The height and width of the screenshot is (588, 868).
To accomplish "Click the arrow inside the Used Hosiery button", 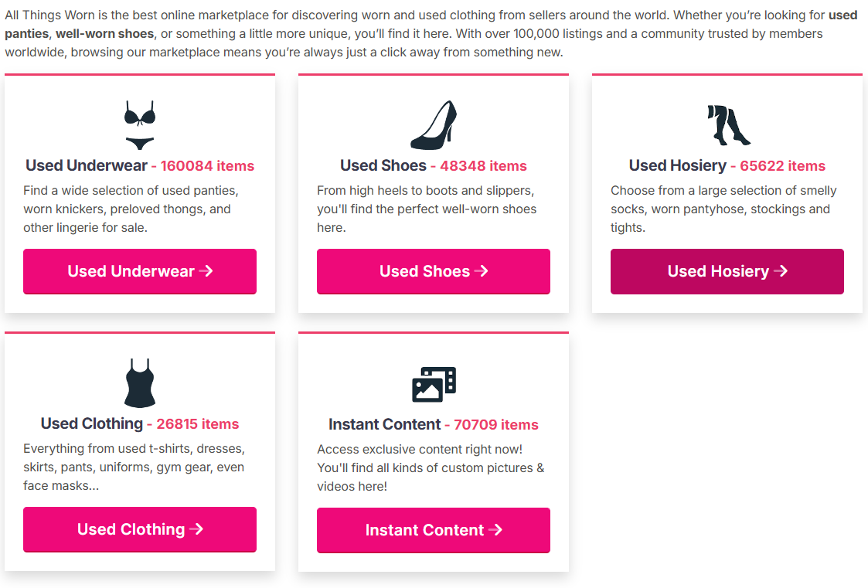I will click(781, 271).
